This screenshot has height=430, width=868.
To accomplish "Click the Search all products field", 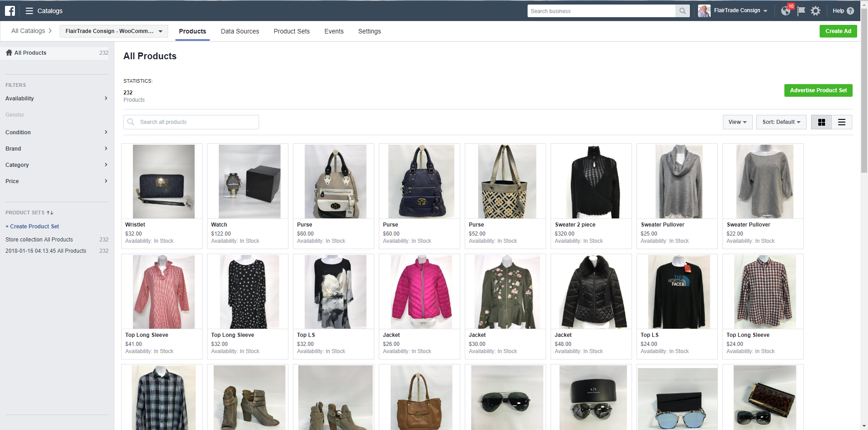I will (191, 122).
